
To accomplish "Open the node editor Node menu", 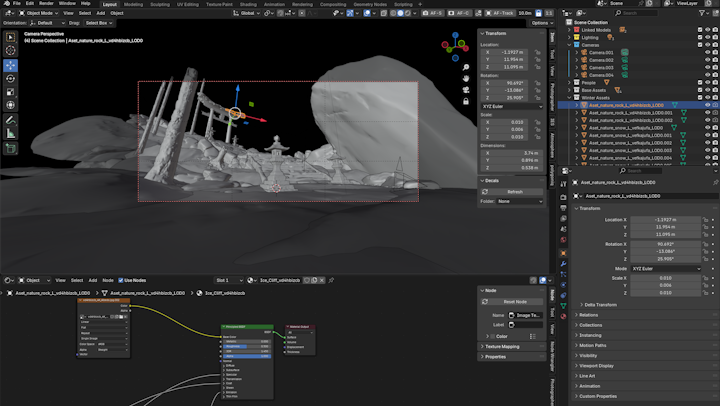I will (x=108, y=280).
